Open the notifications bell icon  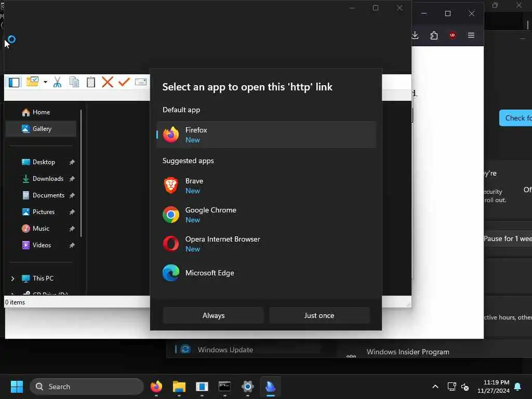click(x=518, y=387)
